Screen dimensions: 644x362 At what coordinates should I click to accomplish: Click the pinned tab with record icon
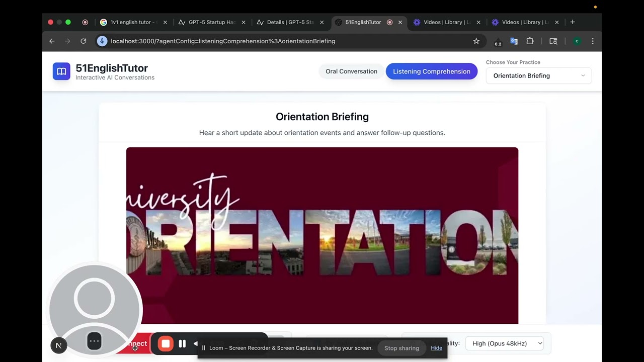click(x=85, y=22)
